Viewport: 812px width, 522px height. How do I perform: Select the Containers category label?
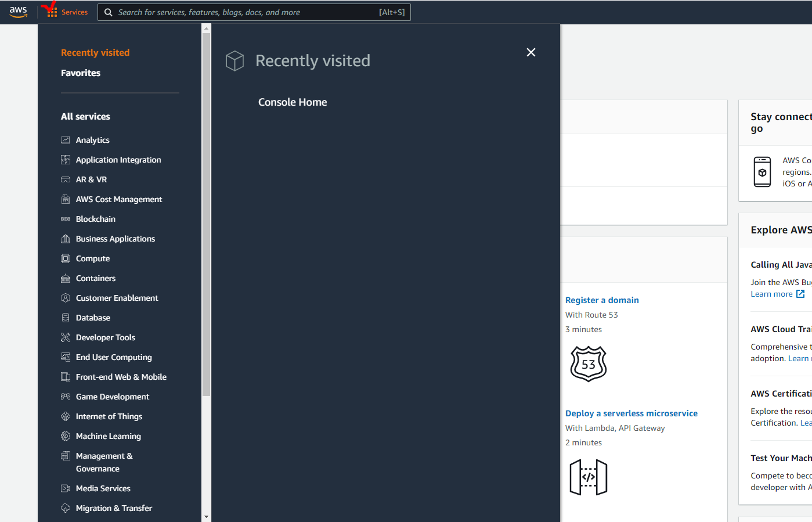[x=96, y=278]
